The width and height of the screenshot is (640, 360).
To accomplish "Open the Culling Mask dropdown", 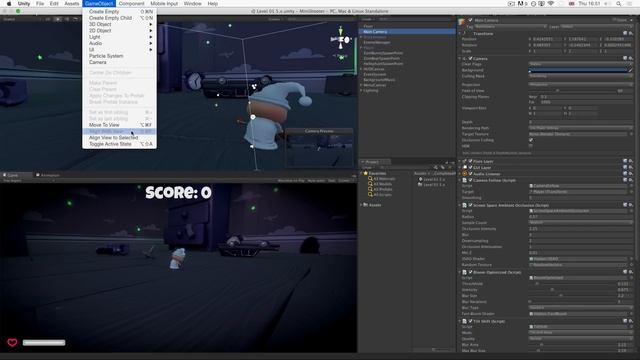I will click(x=581, y=76).
